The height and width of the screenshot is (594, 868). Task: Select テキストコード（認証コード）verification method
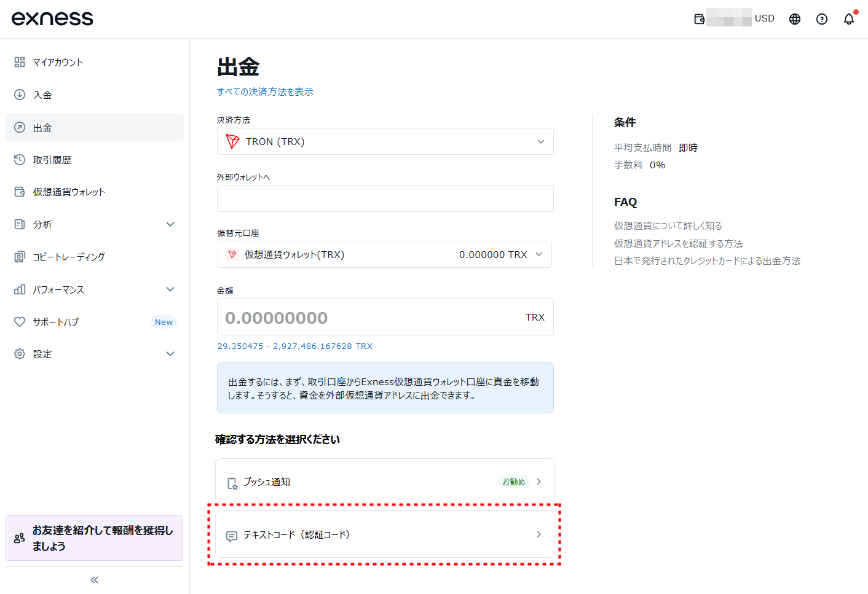tap(385, 534)
